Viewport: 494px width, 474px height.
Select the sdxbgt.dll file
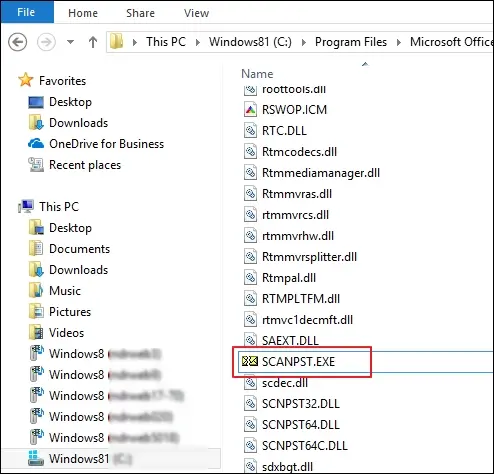click(x=287, y=467)
